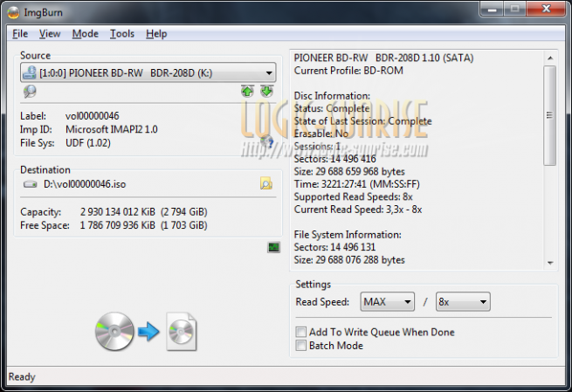The width and height of the screenshot is (572, 392).
Task: Click the label value vol00000046
Action: click(93, 116)
